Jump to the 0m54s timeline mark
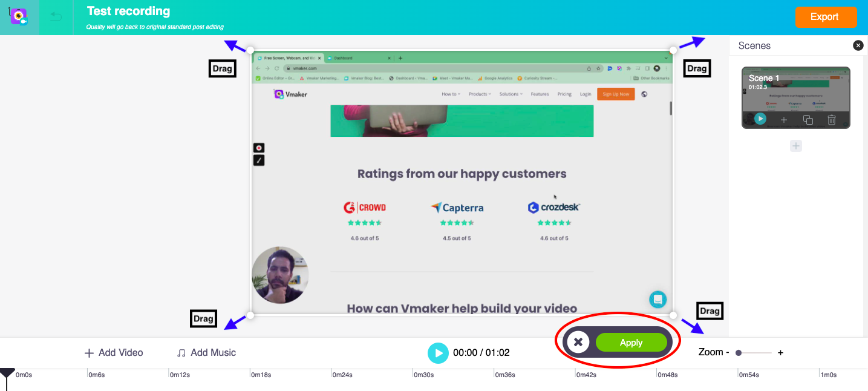This screenshot has height=391, width=868. [749, 375]
